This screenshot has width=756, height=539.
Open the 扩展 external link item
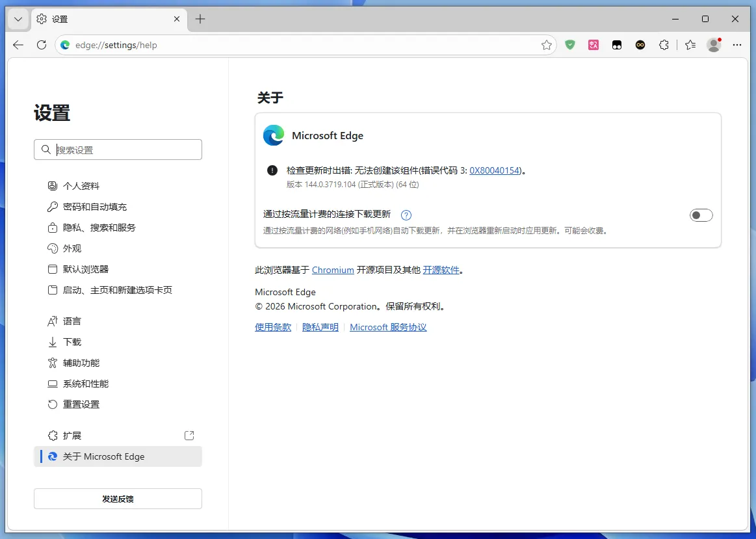point(189,435)
